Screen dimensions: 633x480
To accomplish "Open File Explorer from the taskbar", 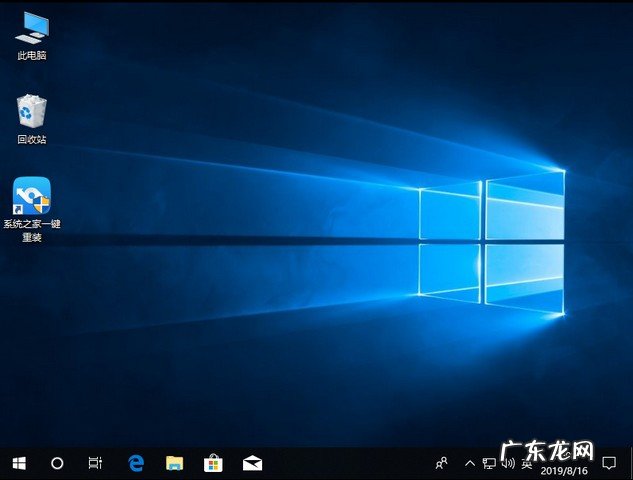I will 175,463.
